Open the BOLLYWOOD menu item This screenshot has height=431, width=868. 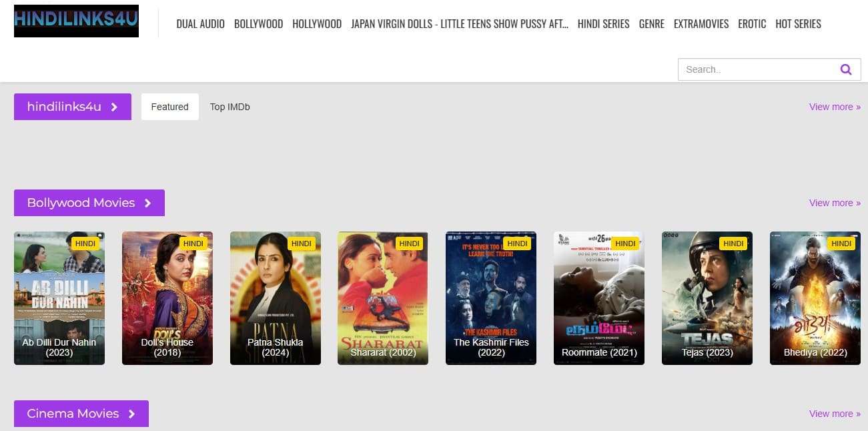click(x=258, y=24)
